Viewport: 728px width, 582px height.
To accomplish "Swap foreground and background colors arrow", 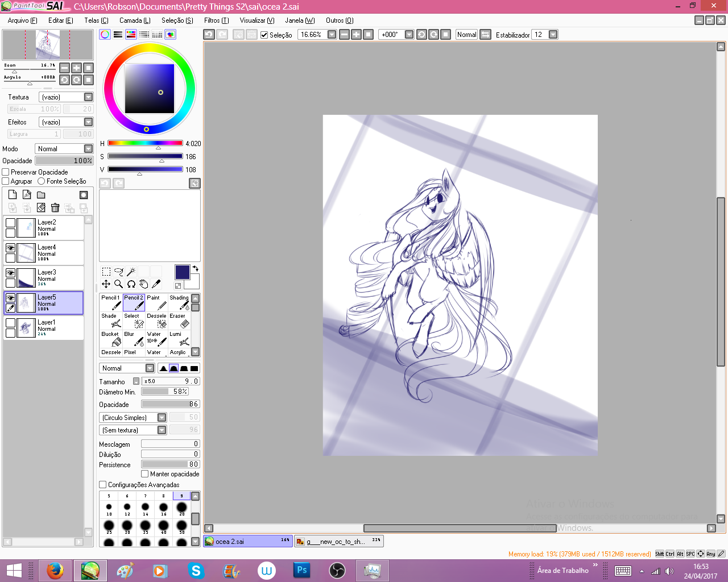I will pos(195,268).
